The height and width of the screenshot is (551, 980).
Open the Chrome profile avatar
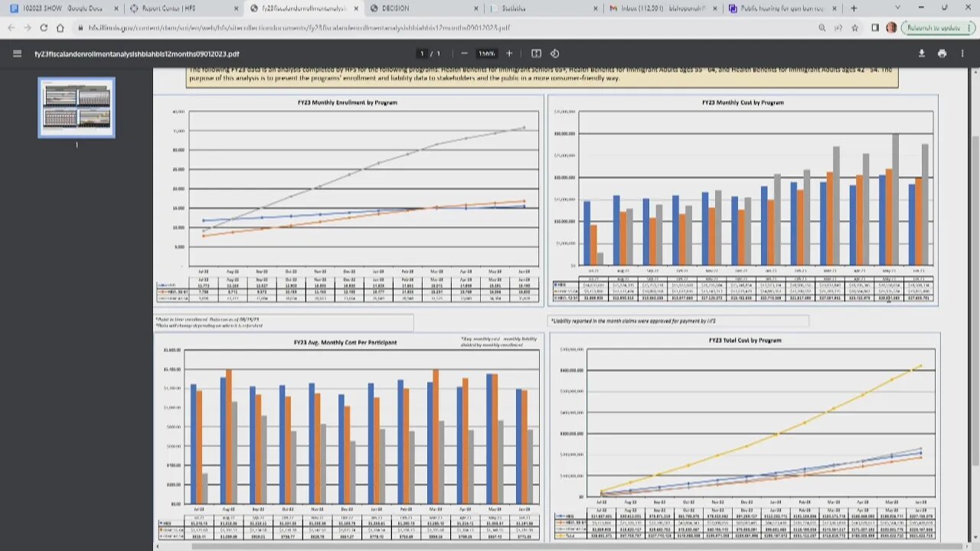pyautogui.click(x=891, y=28)
